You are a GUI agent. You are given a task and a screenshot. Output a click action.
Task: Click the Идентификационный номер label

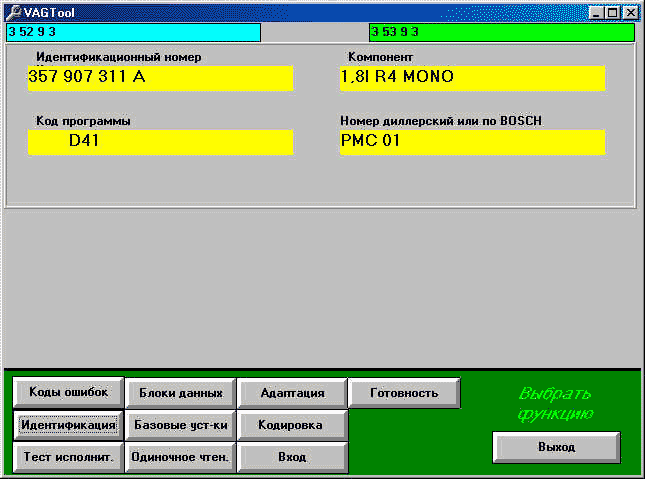pyautogui.click(x=118, y=57)
